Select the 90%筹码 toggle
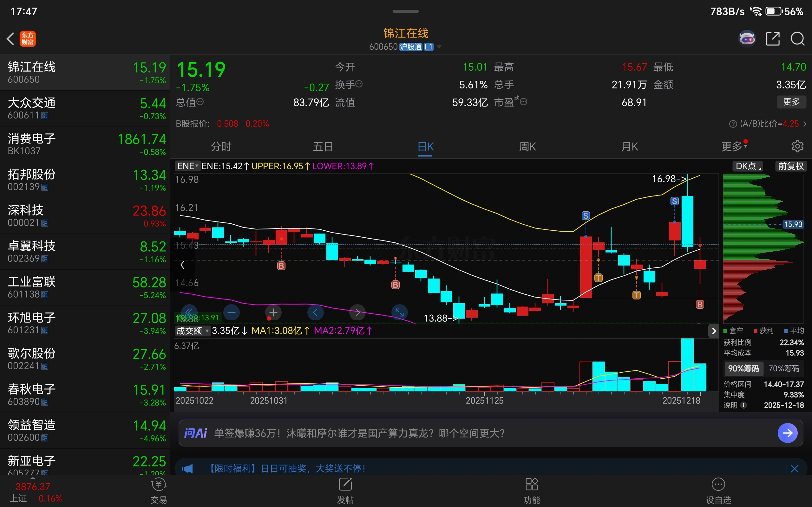 point(743,369)
